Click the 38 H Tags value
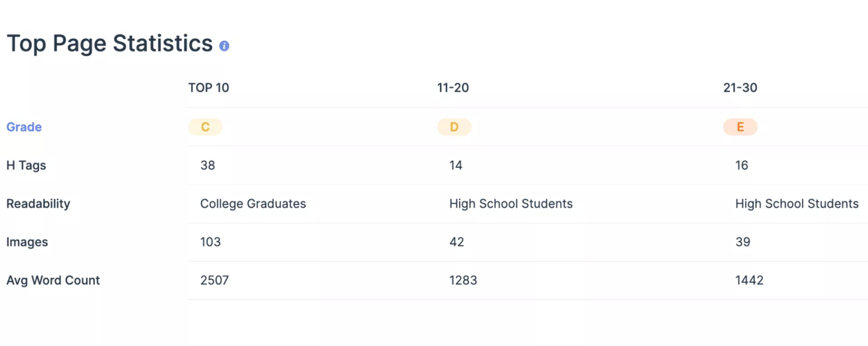 click(208, 165)
